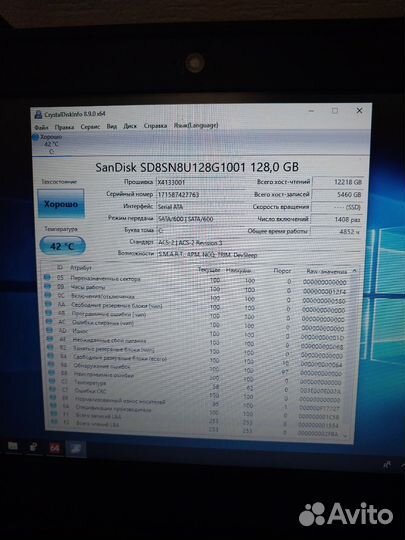
Task: Open the Правка menu
Action: coord(64,127)
